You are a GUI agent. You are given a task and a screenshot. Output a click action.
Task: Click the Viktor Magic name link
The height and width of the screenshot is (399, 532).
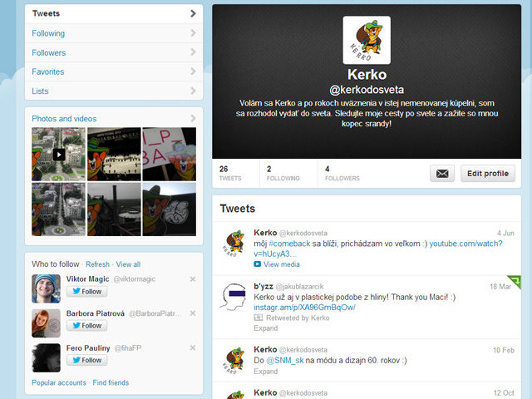point(87,279)
